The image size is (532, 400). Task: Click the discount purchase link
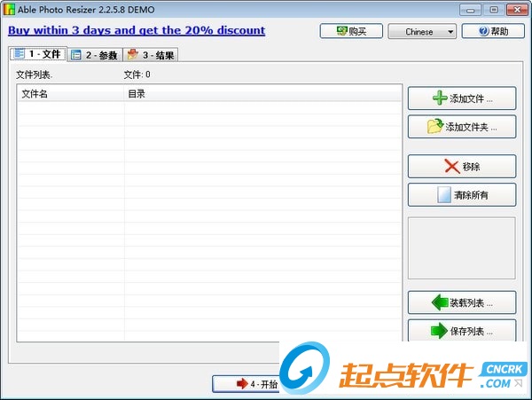(x=137, y=30)
